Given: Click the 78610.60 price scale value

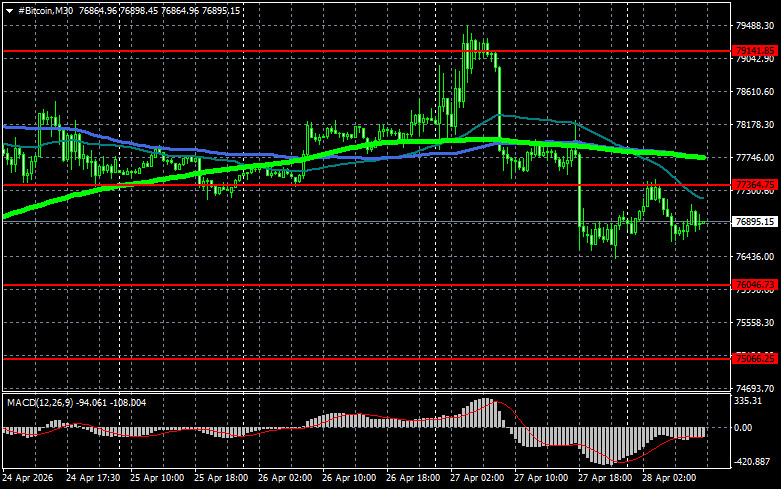Looking at the screenshot, I should click(755, 92).
